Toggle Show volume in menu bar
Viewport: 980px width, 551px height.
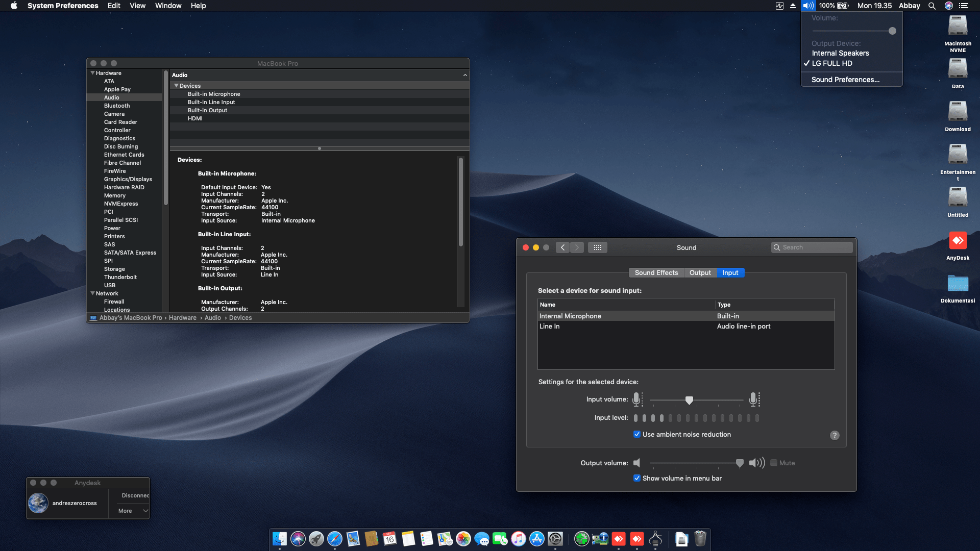tap(637, 478)
